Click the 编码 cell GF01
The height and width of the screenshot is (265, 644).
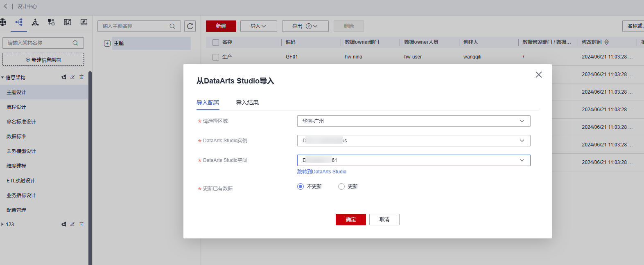point(292,57)
